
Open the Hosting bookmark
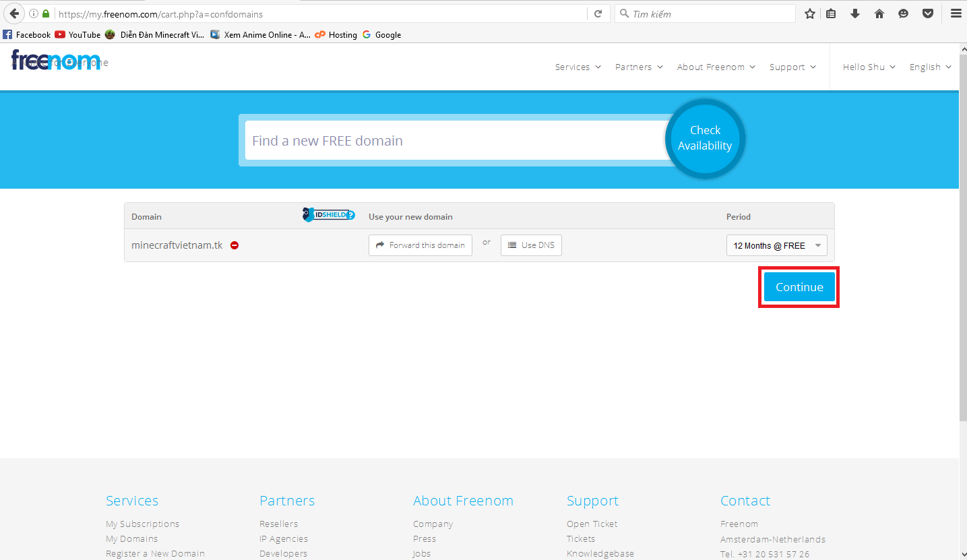336,34
